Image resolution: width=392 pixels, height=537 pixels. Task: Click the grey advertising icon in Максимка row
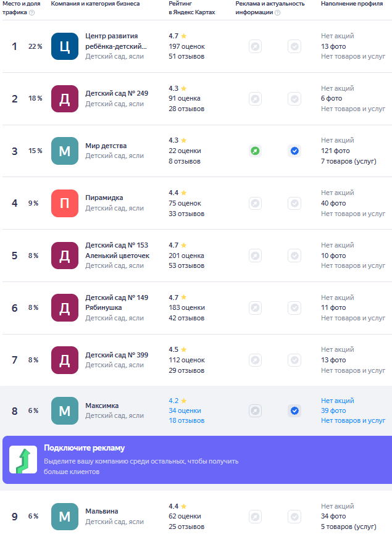pos(256,410)
